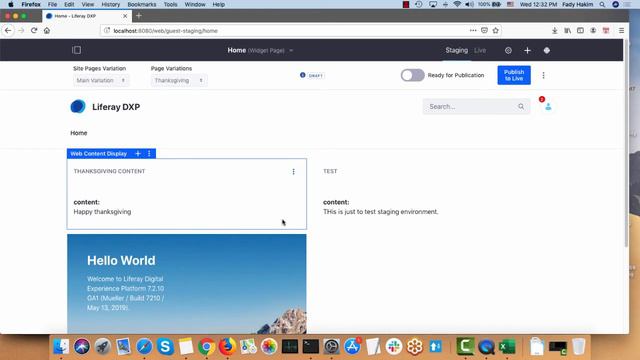Screen dimensions: 640x360
Task: Open new browser tab with plus
Action: pyautogui.click(x=139, y=16)
